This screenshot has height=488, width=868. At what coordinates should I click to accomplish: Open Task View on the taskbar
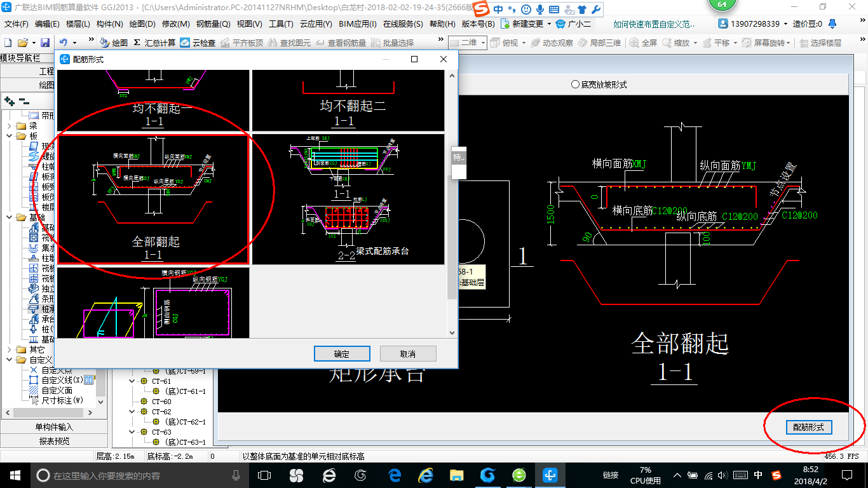pyautogui.click(x=264, y=475)
